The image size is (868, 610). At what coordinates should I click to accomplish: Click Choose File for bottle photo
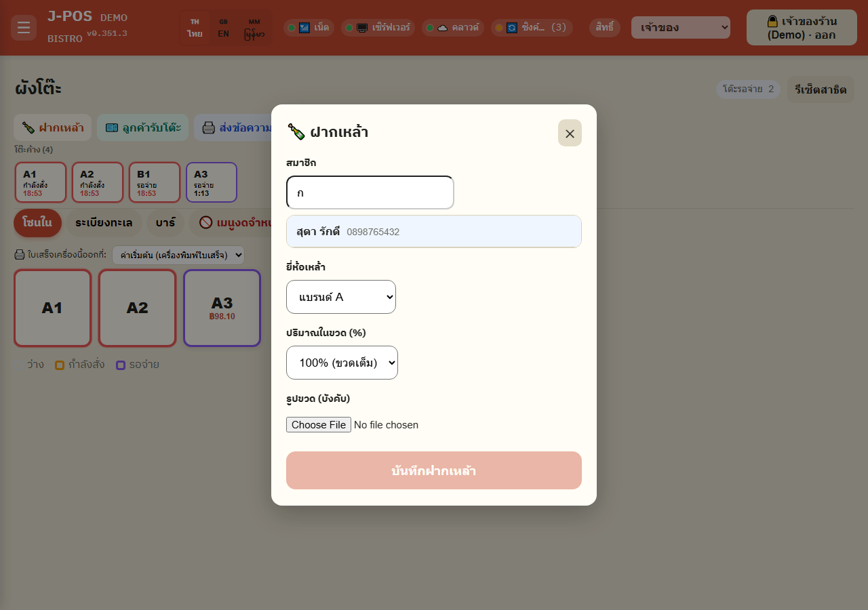[x=319, y=425]
